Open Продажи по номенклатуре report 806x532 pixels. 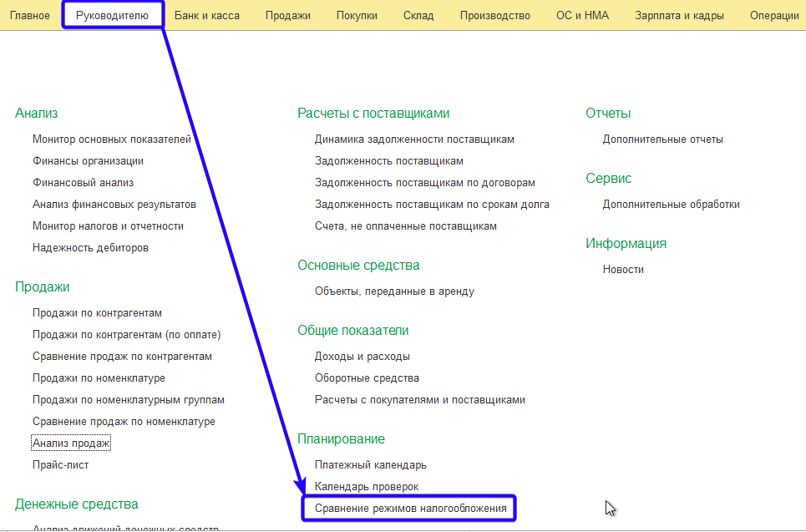pyautogui.click(x=99, y=377)
